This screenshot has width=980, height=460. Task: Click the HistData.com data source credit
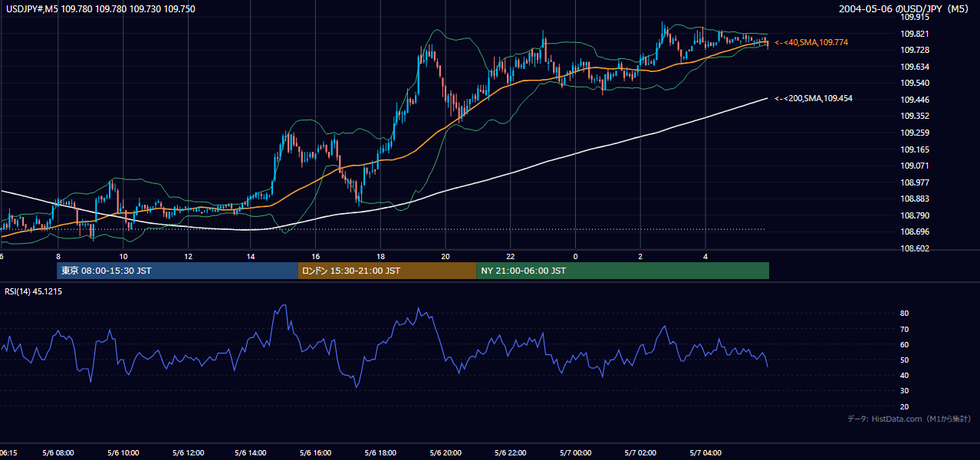tap(909, 419)
